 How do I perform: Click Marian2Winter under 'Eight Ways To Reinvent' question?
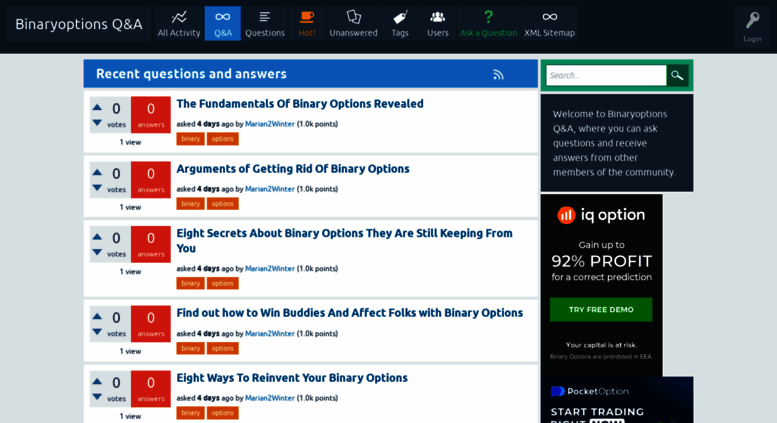[270, 398]
